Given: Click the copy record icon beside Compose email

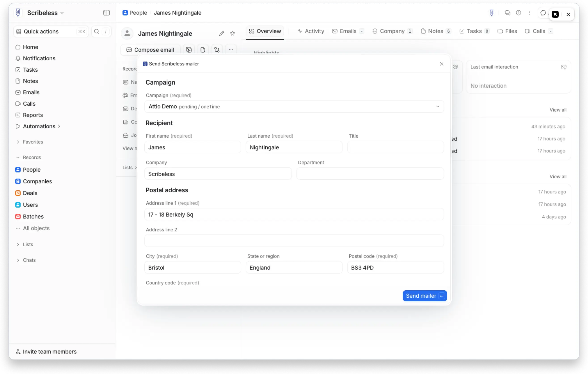Looking at the screenshot, I should 189,50.
